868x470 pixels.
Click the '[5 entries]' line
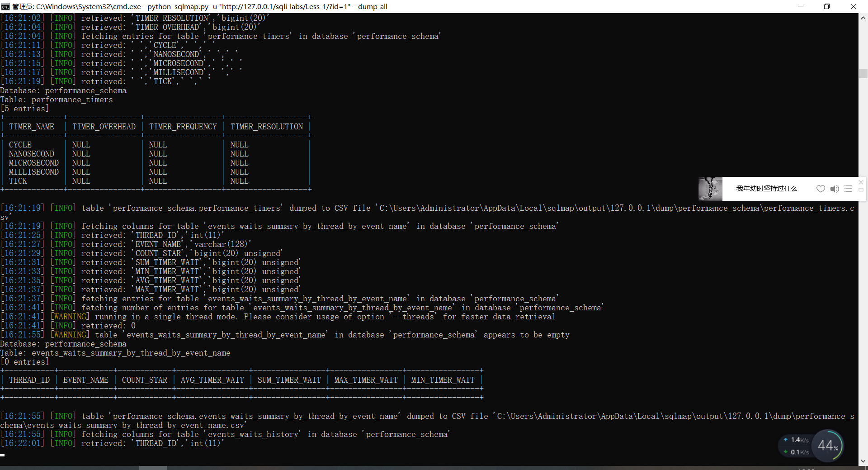24,109
